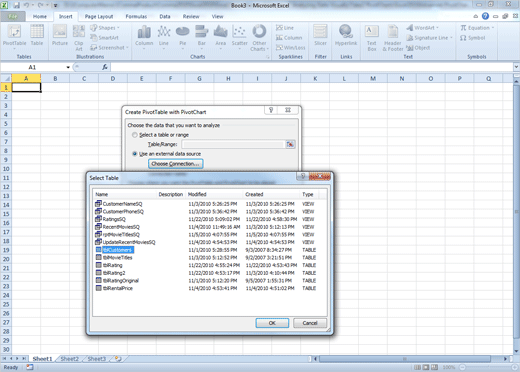The width and height of the screenshot is (520, 372).
Task: Insert a Text Box
Action: point(372,38)
